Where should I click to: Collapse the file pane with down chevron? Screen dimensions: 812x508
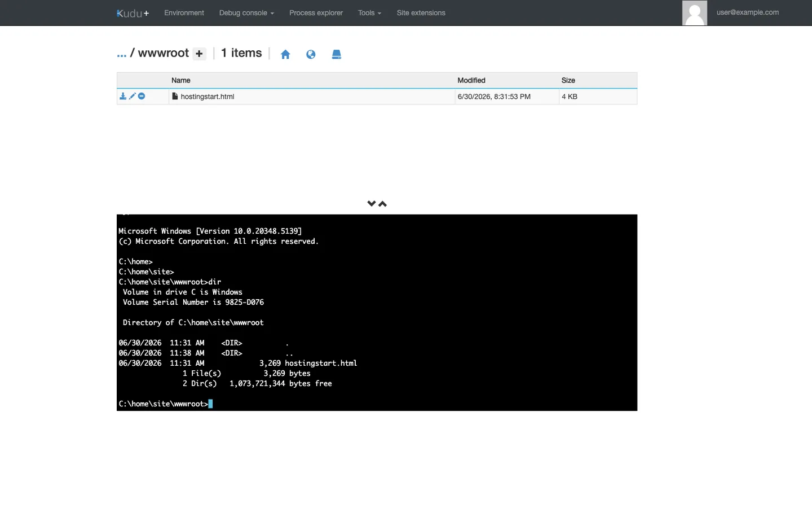click(x=372, y=203)
